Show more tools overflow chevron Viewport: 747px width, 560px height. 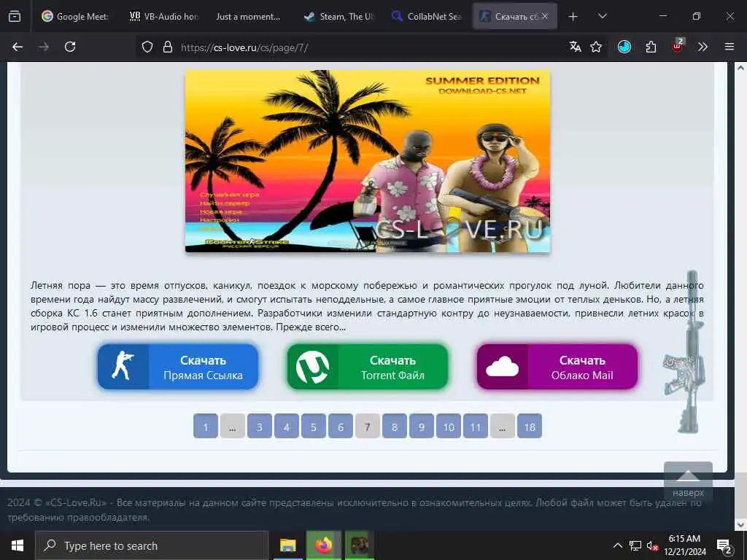[x=703, y=47]
